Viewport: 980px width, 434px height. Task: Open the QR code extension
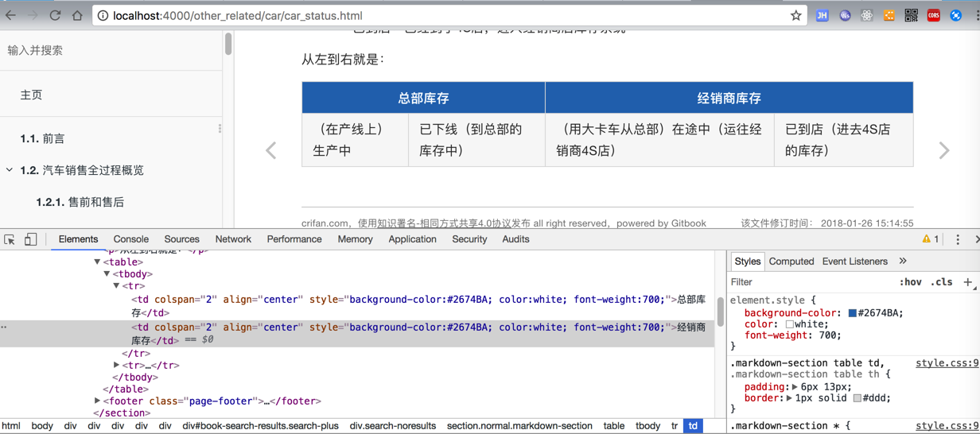click(x=912, y=15)
